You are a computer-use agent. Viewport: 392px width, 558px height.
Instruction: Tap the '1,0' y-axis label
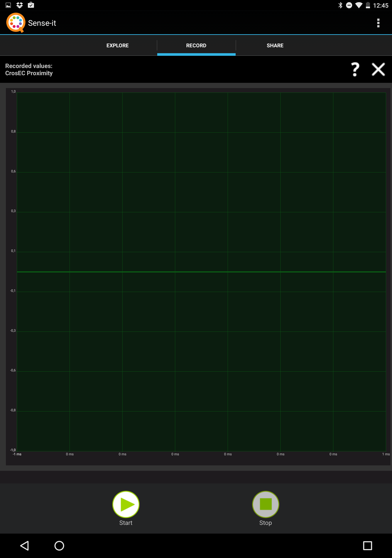(13, 92)
